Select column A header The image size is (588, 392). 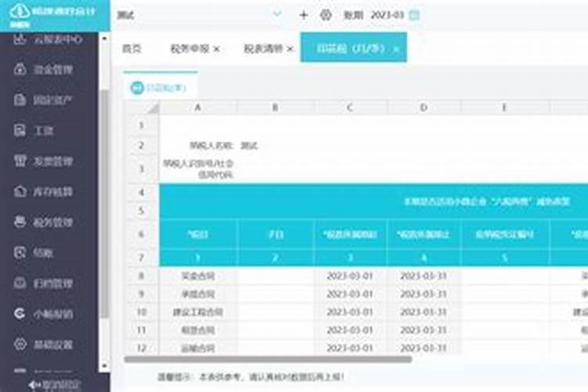coord(198,107)
